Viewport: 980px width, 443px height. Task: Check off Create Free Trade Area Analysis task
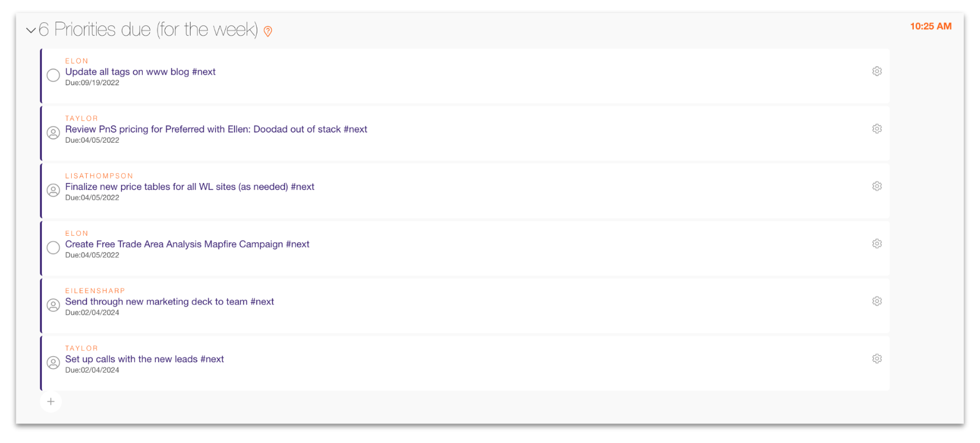[53, 248]
